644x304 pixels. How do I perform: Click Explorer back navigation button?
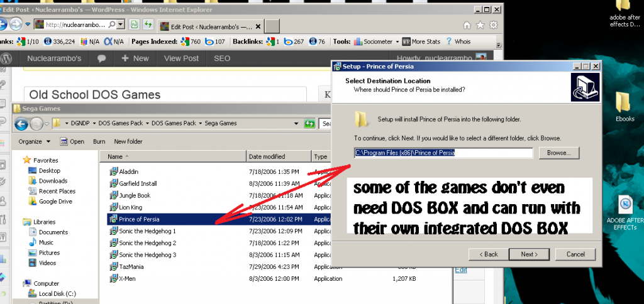pyautogui.click(x=22, y=124)
